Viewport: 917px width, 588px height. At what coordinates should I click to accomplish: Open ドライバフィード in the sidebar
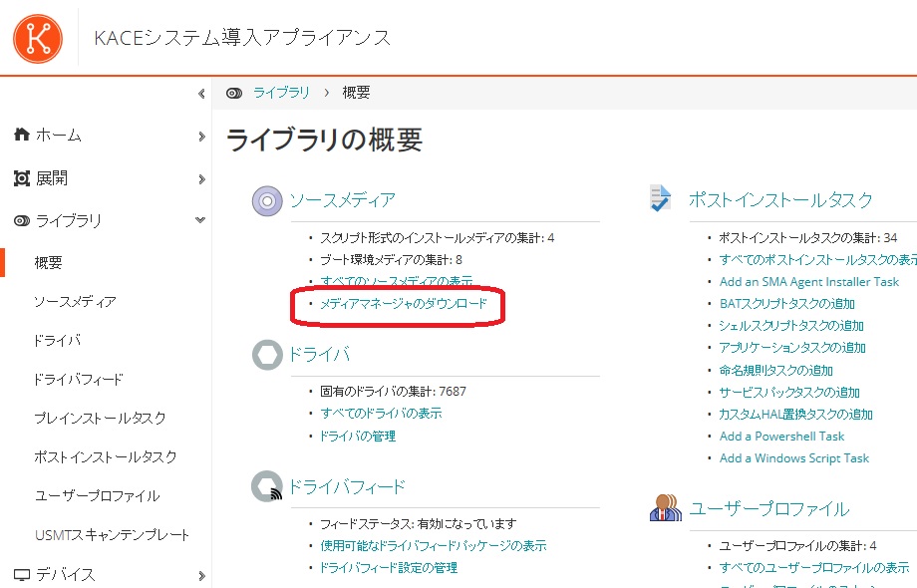[79, 380]
